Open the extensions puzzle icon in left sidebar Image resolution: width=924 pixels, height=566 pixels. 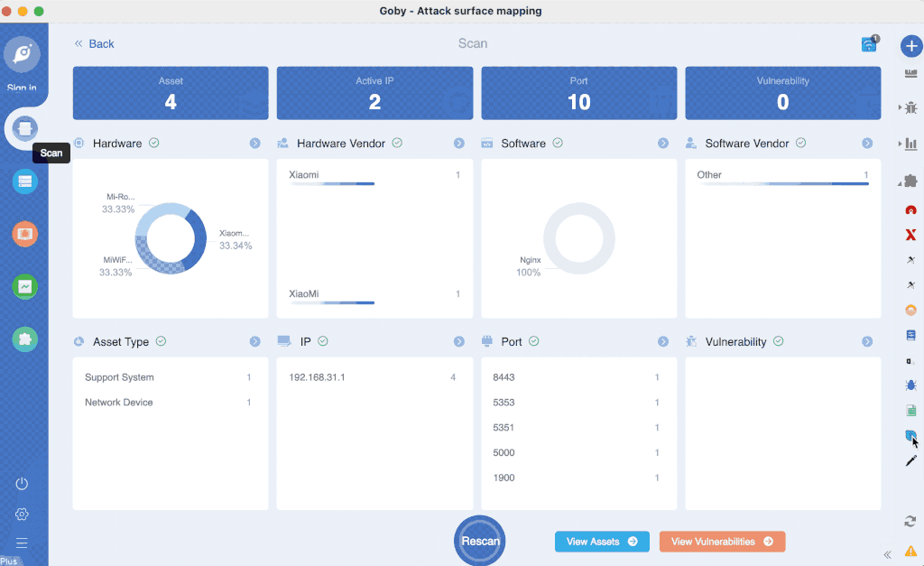click(x=24, y=339)
